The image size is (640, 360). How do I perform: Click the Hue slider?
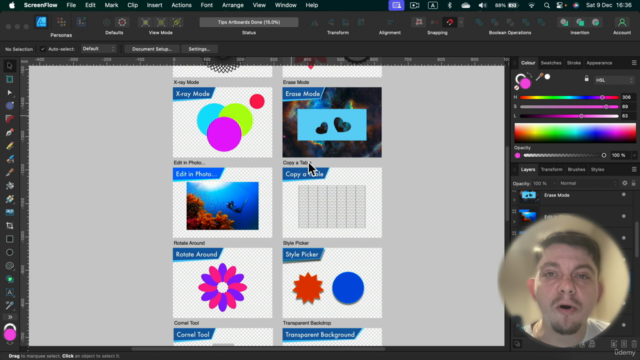click(x=569, y=98)
